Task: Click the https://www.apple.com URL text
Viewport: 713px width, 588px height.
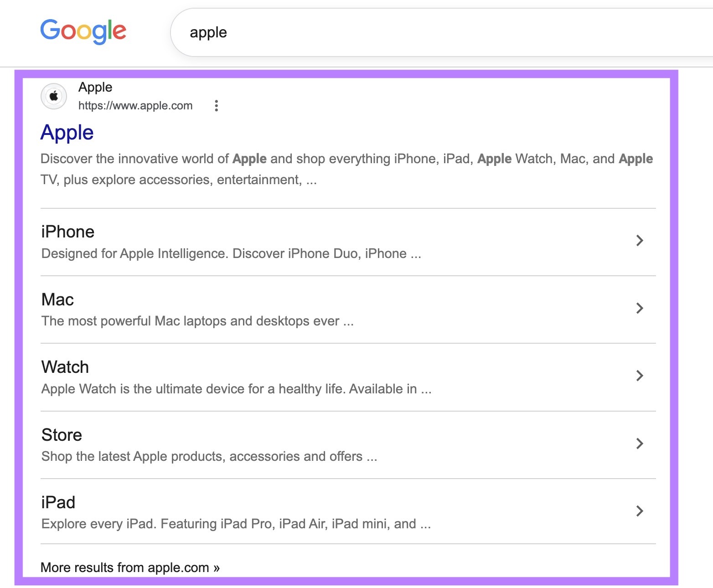Action: pos(135,106)
